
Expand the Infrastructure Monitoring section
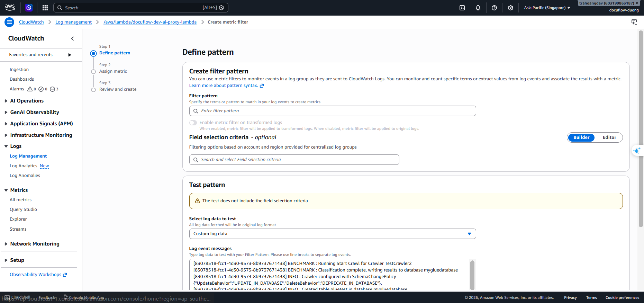tap(6, 135)
